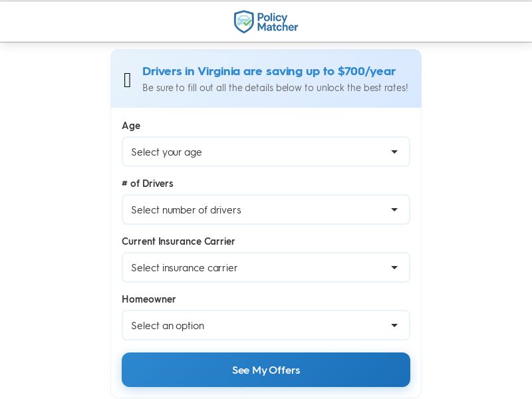Viewport: 532px width, 399px height.
Task: Click the '# of Drivers' label
Action: point(148,184)
